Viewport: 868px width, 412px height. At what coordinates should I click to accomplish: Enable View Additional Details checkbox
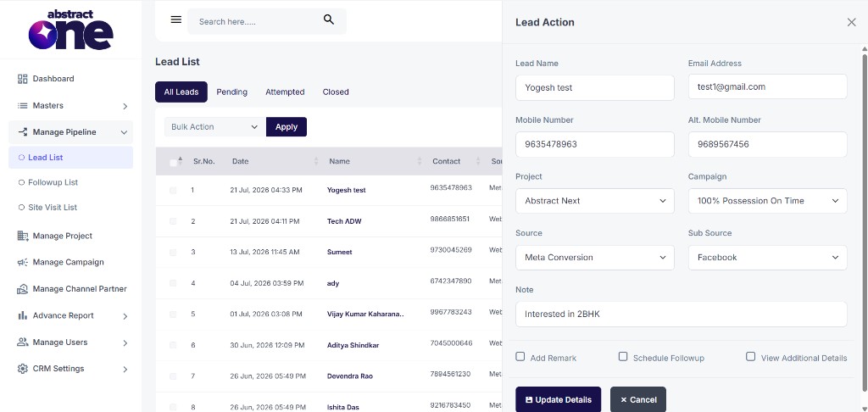pyautogui.click(x=751, y=357)
